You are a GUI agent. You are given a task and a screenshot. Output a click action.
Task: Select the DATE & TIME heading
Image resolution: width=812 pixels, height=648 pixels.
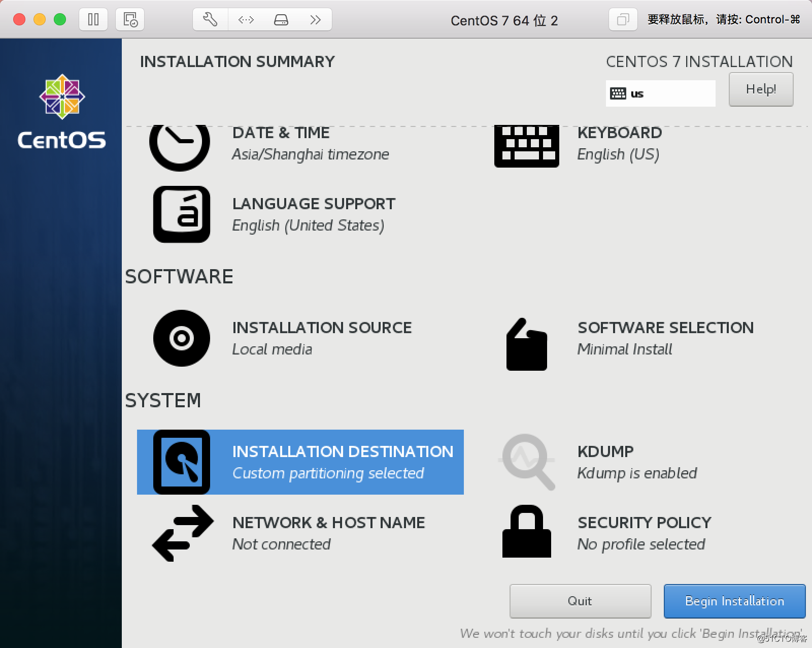click(x=281, y=133)
